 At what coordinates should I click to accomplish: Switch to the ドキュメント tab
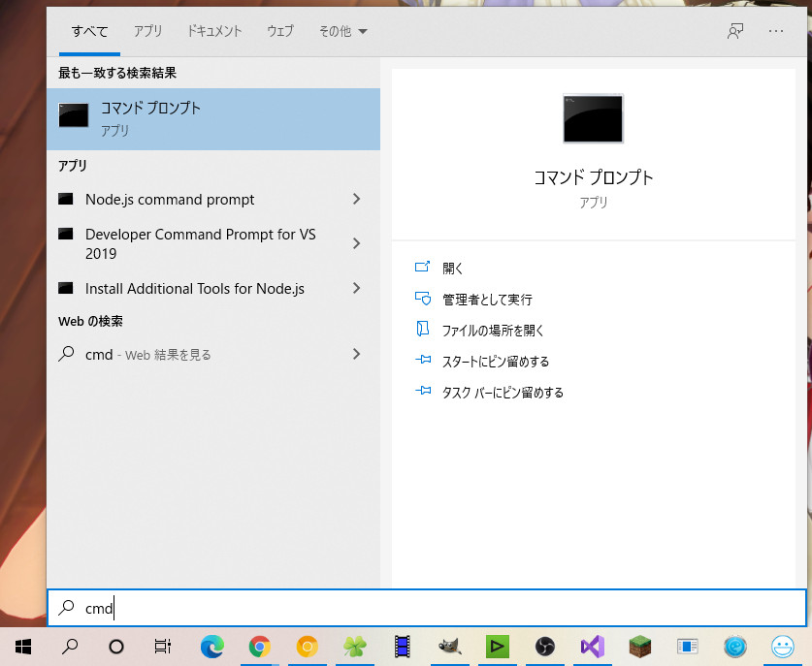click(214, 31)
